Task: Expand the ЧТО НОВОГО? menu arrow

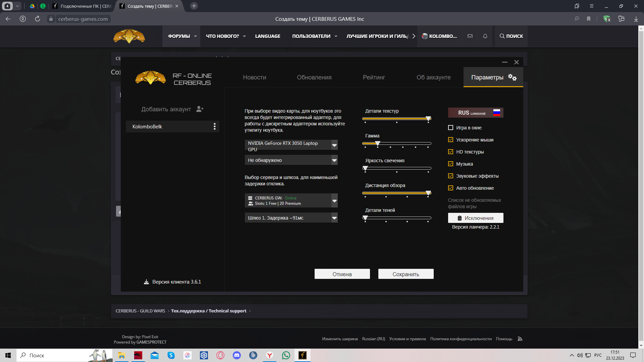Action: point(244,36)
